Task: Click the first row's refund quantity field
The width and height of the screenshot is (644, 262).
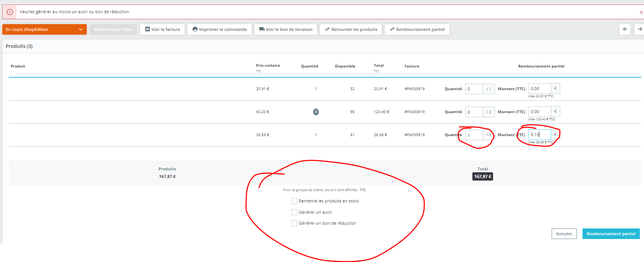Action: coord(474,89)
